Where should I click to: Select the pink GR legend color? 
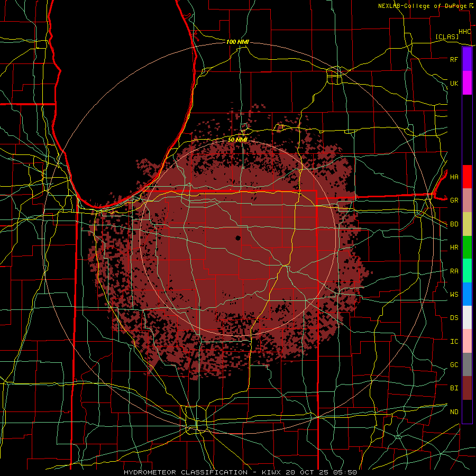(x=467, y=200)
